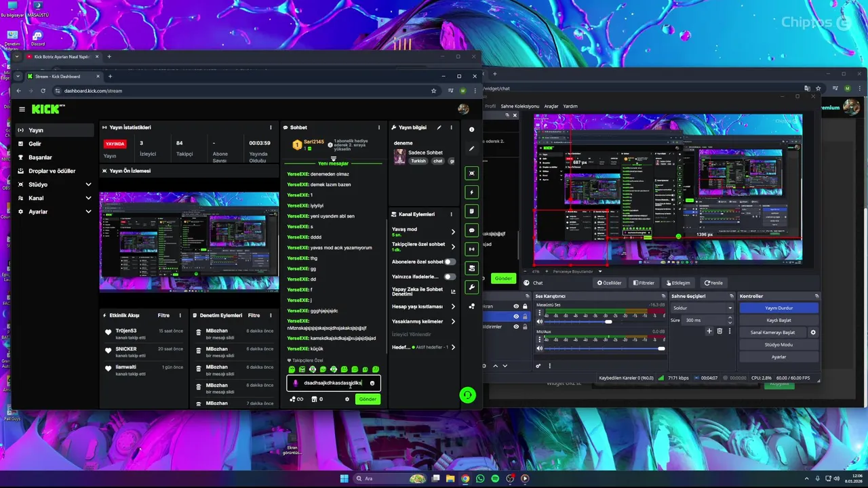Open Yayın bilgisi panel three-dot menu
The width and height of the screenshot is (868, 488).
(451, 127)
